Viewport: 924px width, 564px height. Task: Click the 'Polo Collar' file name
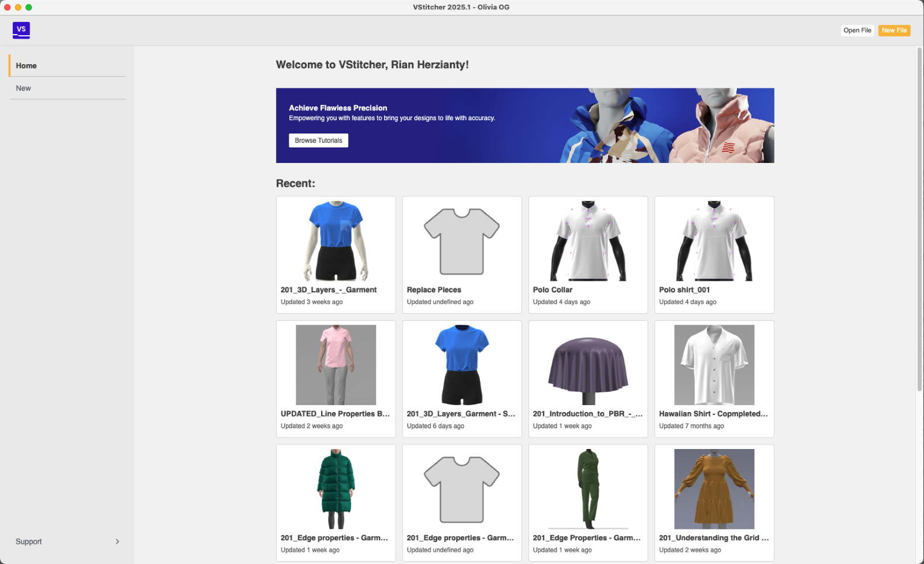click(553, 290)
